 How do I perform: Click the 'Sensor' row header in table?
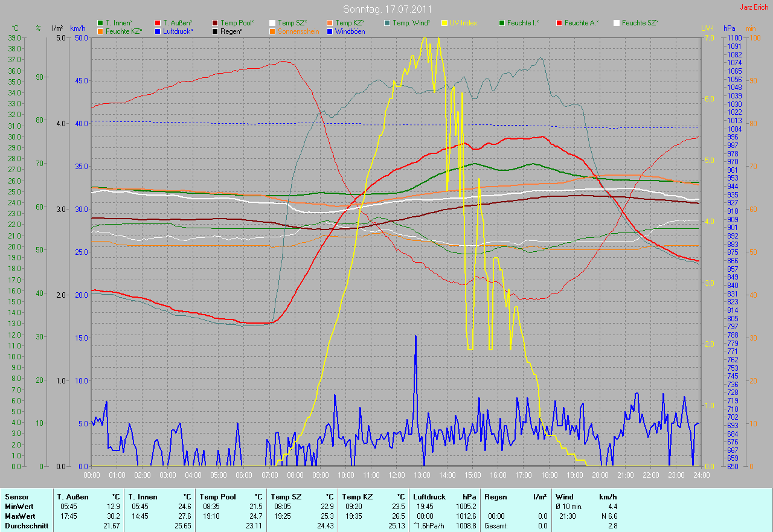(x=16, y=497)
